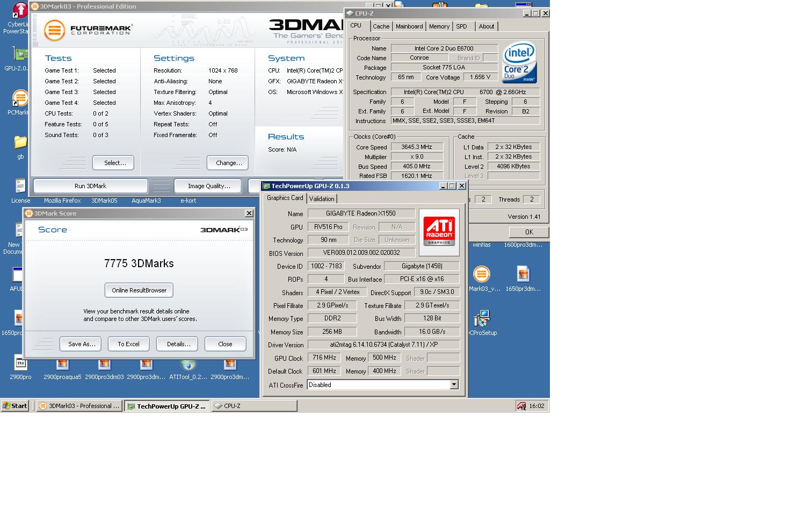Select the CPU tab in CPU-Z
Screen dimensions: 812x508
[356, 25]
